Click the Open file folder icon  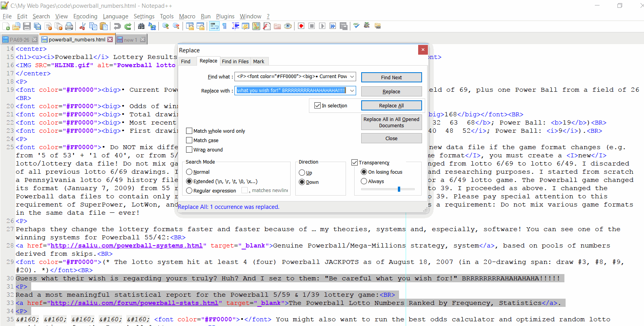pos(16,26)
